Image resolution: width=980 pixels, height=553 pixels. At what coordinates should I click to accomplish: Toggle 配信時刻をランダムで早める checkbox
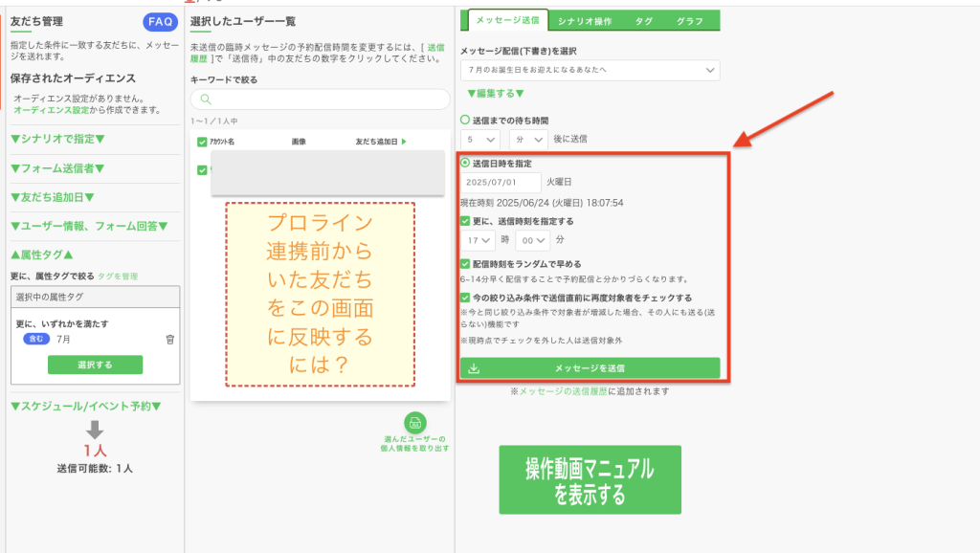466,263
